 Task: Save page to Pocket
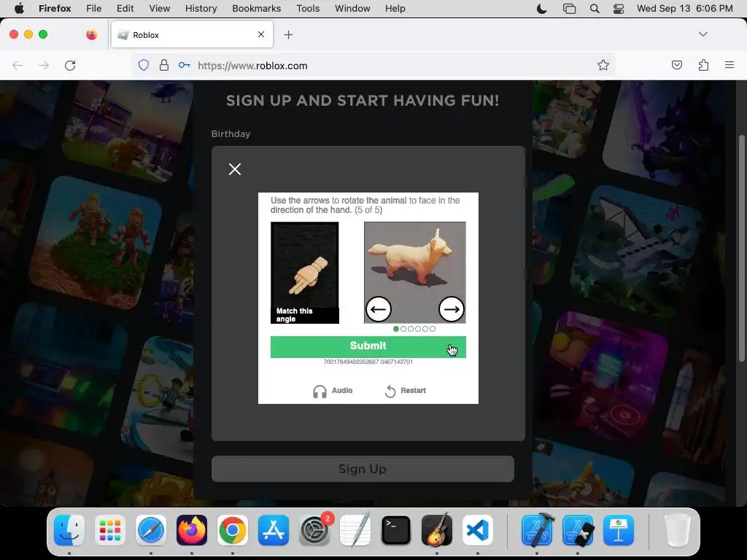tap(676, 65)
